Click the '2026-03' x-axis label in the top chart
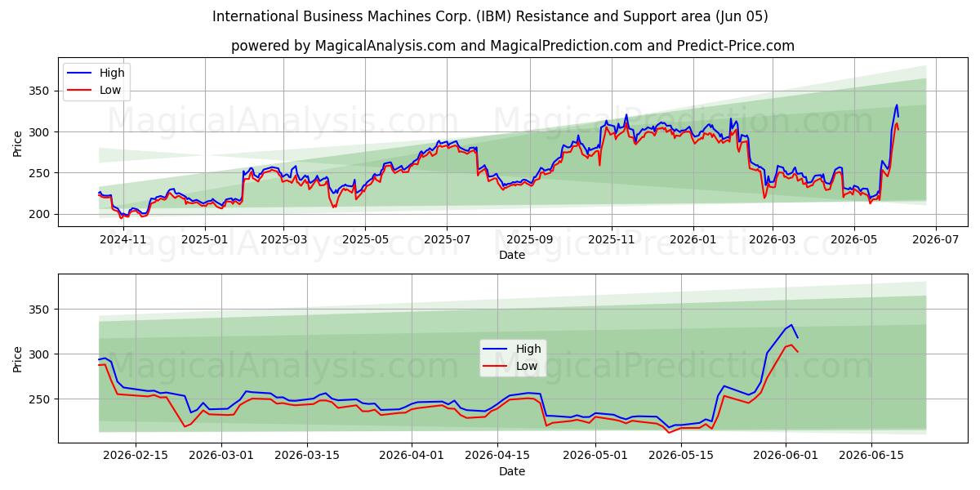980x490 pixels. (772, 240)
